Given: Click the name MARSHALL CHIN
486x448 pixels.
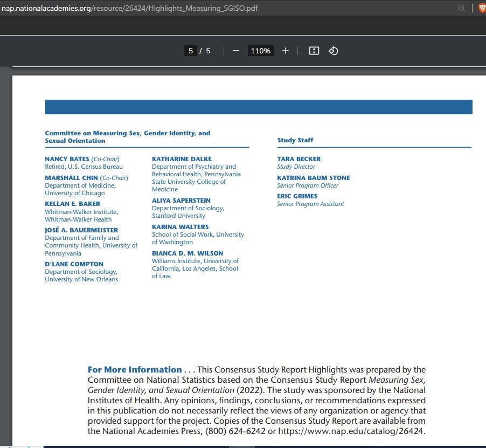Looking at the screenshot, I should coord(71,178).
